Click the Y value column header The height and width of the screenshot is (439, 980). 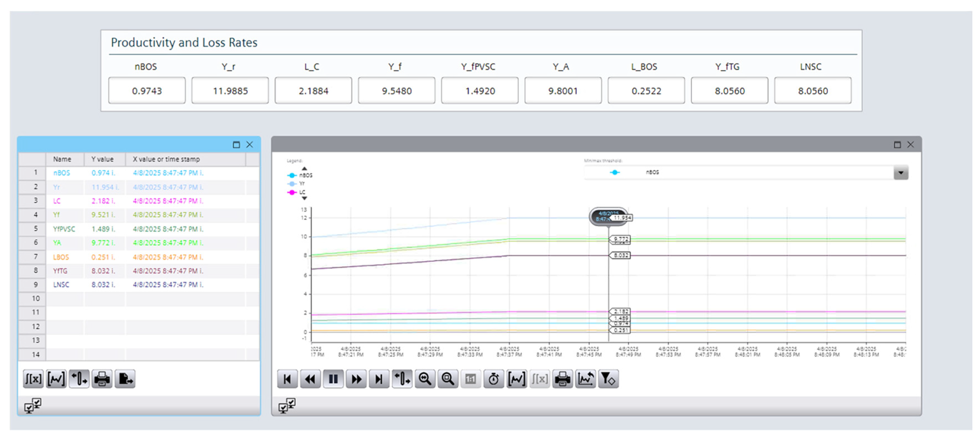(x=103, y=159)
